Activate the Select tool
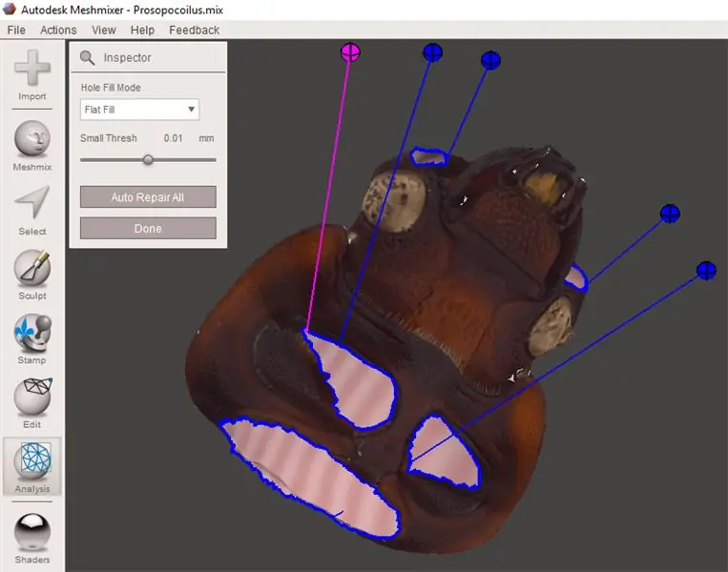Screen dimensions: 728x572 (32, 204)
